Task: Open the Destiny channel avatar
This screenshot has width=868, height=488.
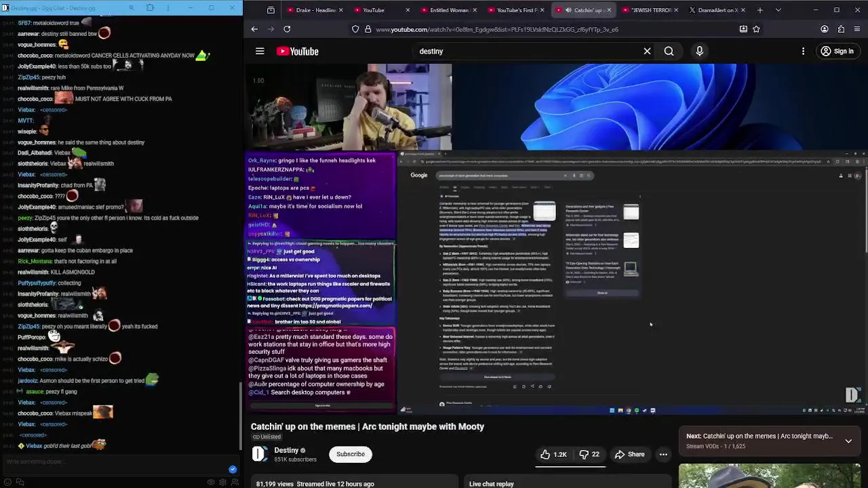Action: (260, 454)
